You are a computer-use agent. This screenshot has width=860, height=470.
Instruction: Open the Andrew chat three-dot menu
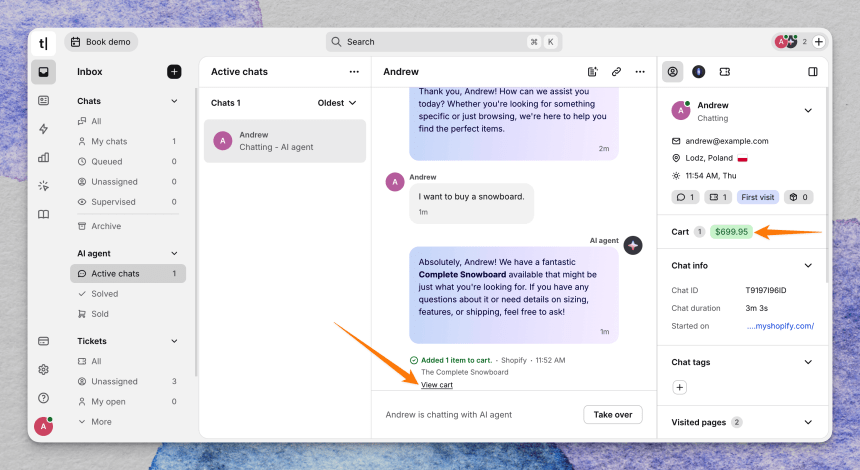[x=640, y=72]
